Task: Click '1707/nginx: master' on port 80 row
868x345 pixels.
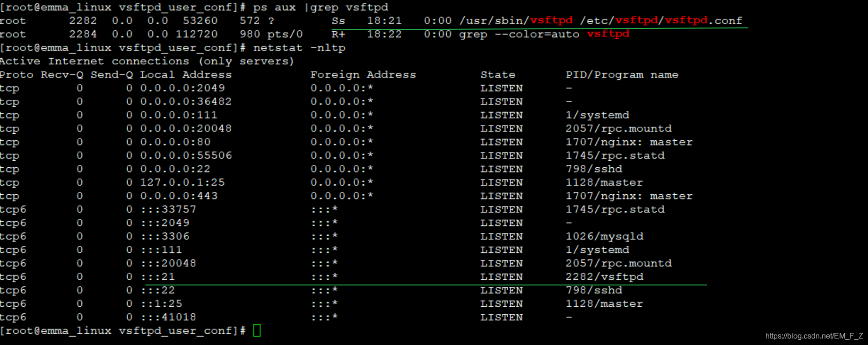Action: click(x=629, y=142)
